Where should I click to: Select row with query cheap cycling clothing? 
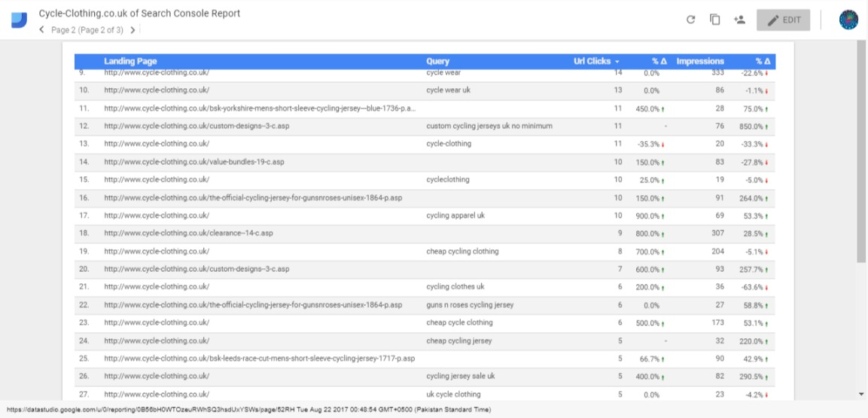[462, 252]
